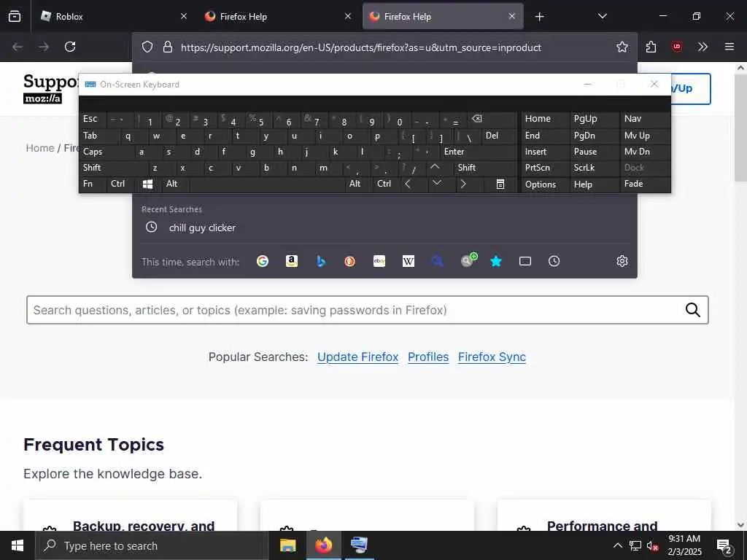Toggle left Ctrl key on On-Screen Keyboard

click(x=121, y=184)
